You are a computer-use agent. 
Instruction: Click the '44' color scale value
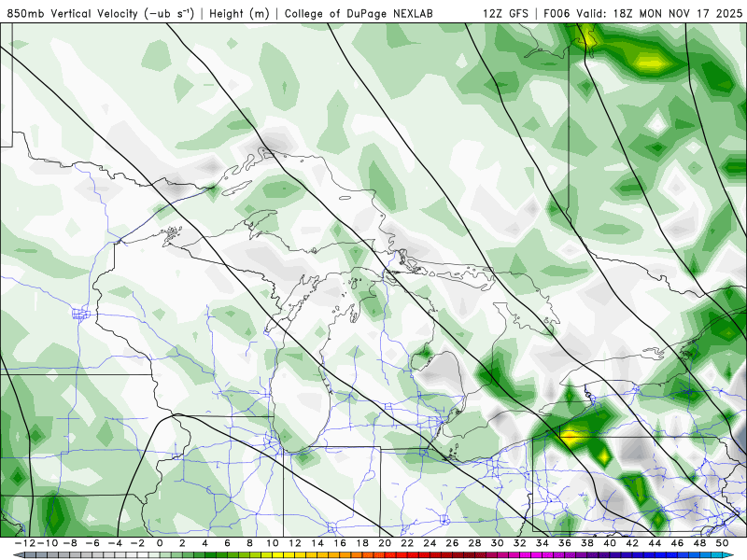655,543
